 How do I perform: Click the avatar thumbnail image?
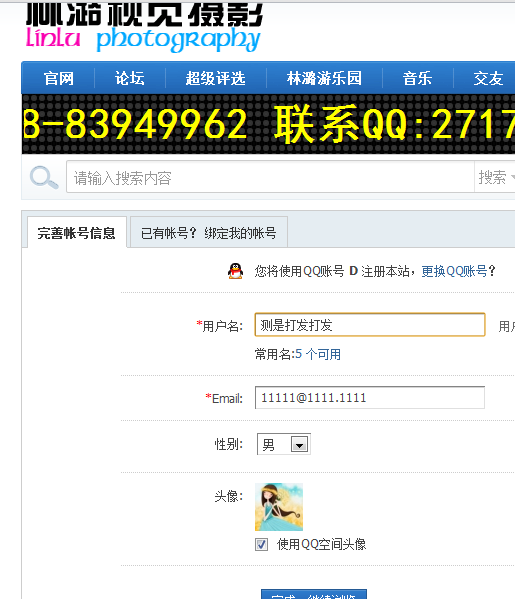(x=279, y=507)
